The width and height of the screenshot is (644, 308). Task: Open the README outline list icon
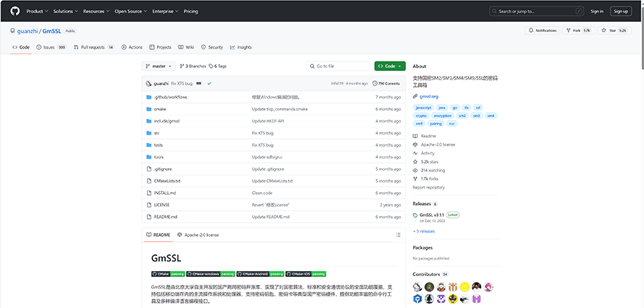point(397,236)
